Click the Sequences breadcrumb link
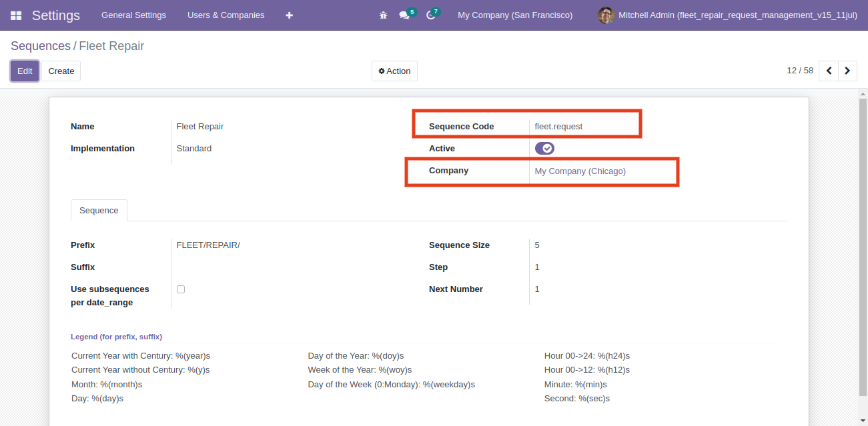This screenshot has height=426, width=868. [41, 46]
